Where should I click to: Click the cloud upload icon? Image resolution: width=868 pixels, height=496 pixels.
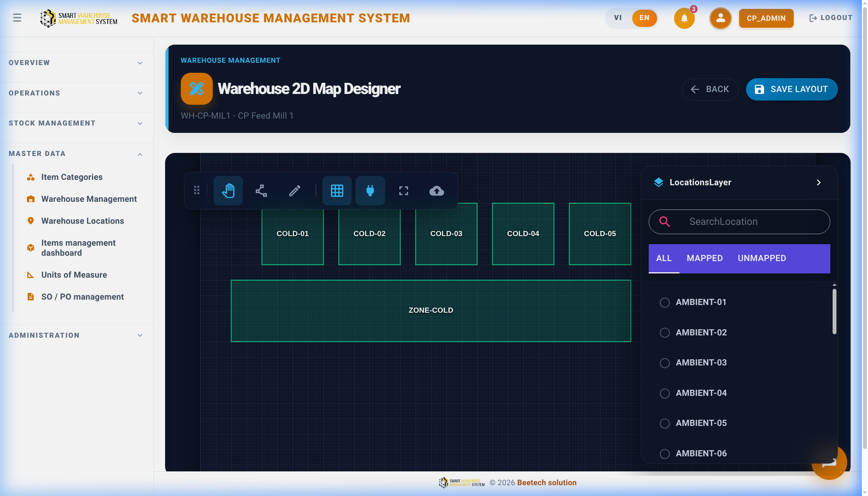pos(437,191)
